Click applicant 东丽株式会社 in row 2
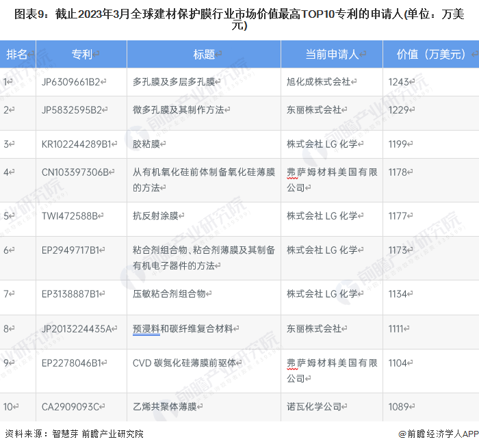This screenshot has width=479, height=448. (314, 109)
